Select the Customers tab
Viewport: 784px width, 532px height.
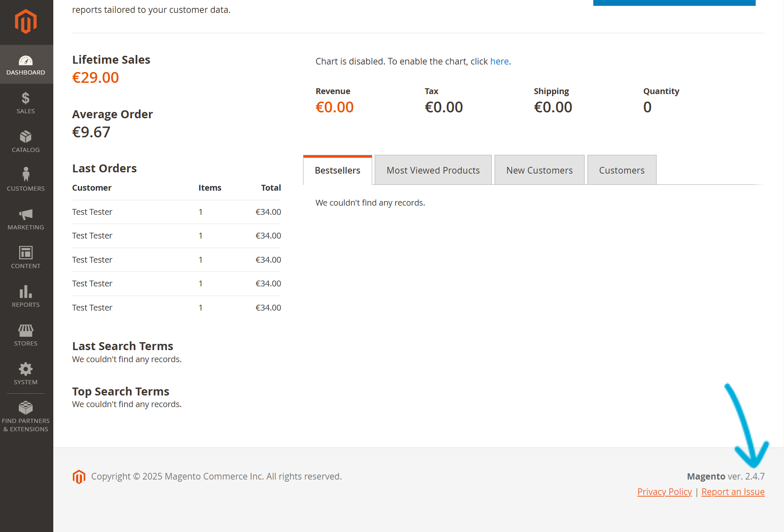tap(622, 170)
